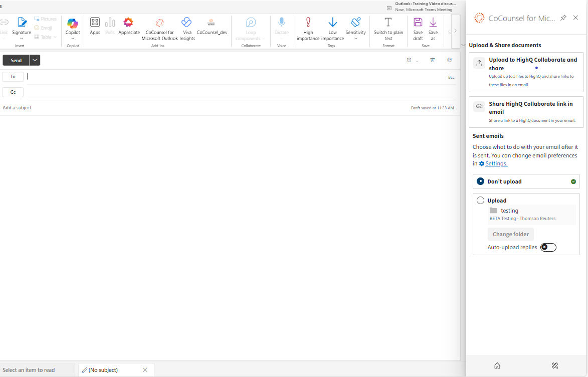Click the Save as icon
The width and height of the screenshot is (588, 377).
[433, 29]
